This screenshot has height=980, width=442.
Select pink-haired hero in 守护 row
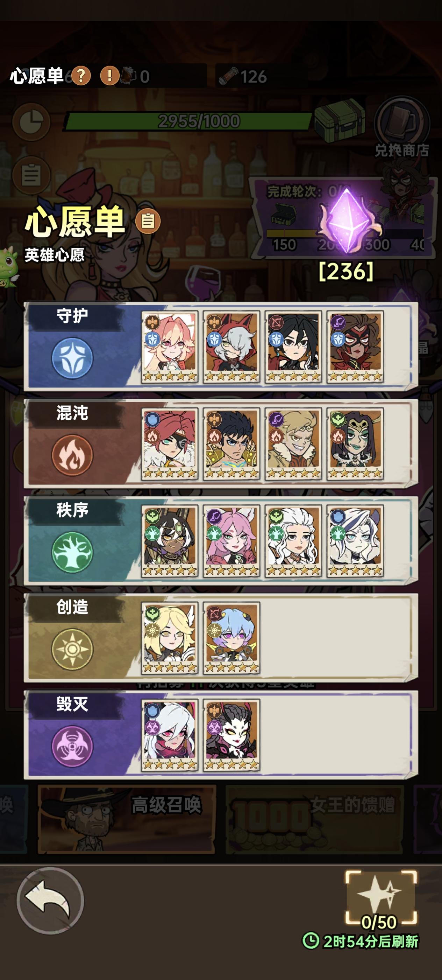[170, 346]
